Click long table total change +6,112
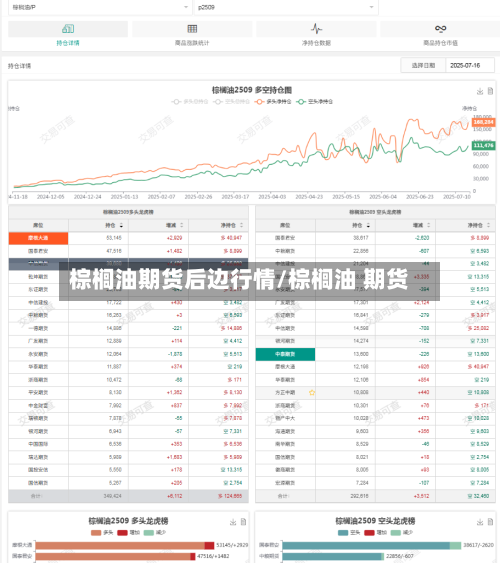Image resolution: width=500 pixels, height=563 pixels. pos(175,496)
